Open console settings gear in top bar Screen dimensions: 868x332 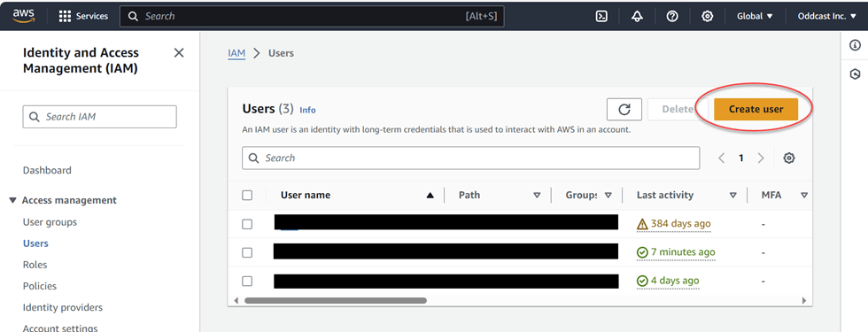[x=707, y=16]
